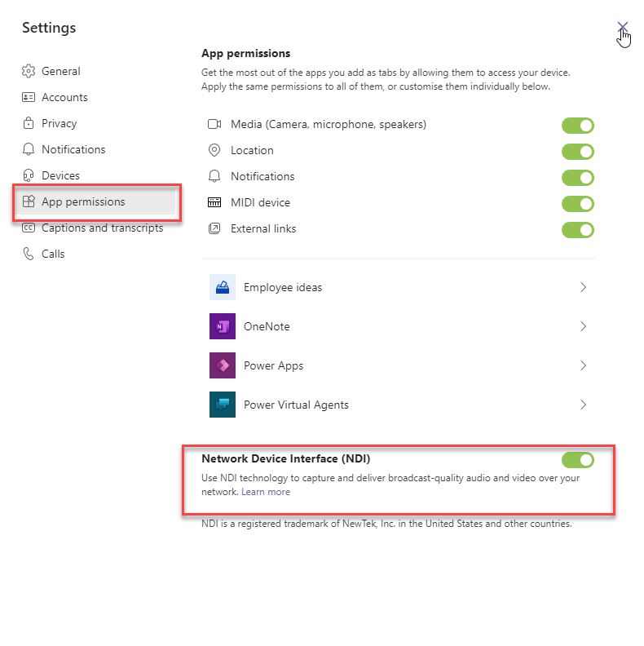Click the NDI registered trademark notice
This screenshot has height=646, width=644.
386,523
